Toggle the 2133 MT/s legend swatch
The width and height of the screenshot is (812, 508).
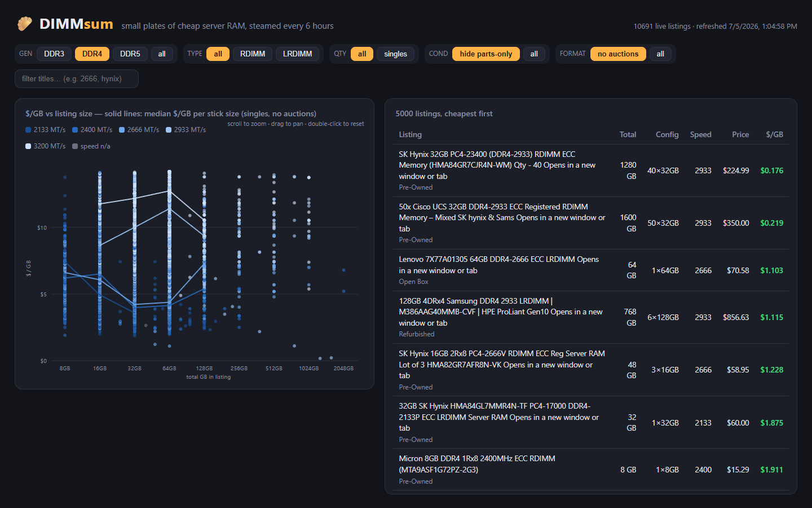pyautogui.click(x=28, y=130)
